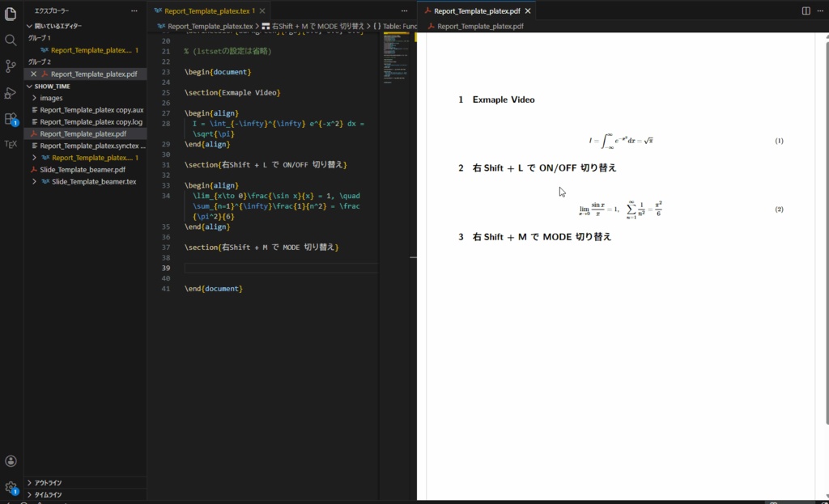Viewport: 829px width, 504px height.
Task: Open the Search view in the activity bar
Action: pyautogui.click(x=11, y=38)
